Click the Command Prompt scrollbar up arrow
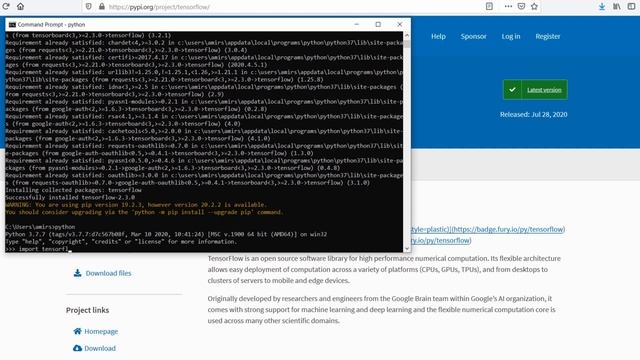 [407, 36]
